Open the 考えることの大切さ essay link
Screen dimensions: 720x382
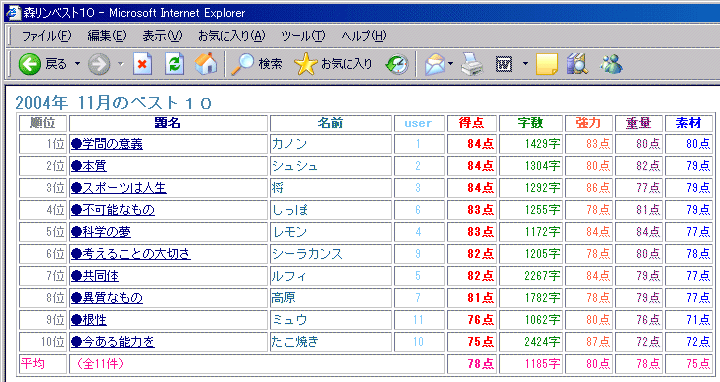130,254
